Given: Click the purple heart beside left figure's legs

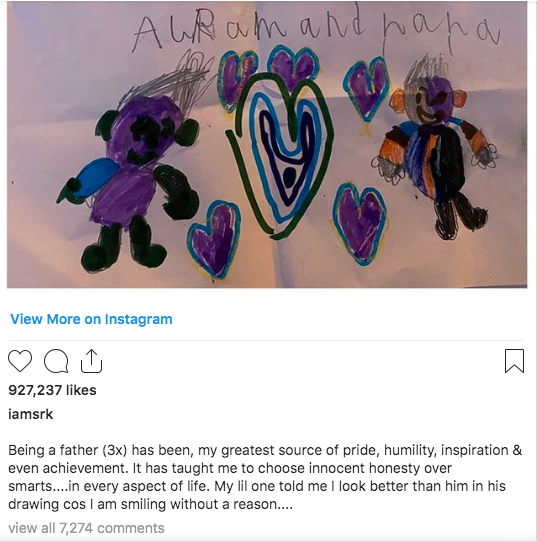Looking at the screenshot, I should pyautogui.click(x=214, y=240).
